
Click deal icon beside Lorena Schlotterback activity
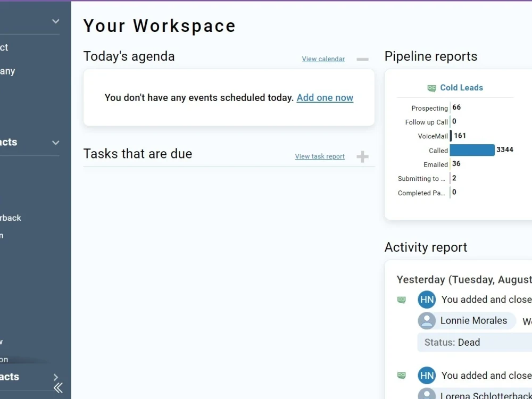tap(401, 376)
